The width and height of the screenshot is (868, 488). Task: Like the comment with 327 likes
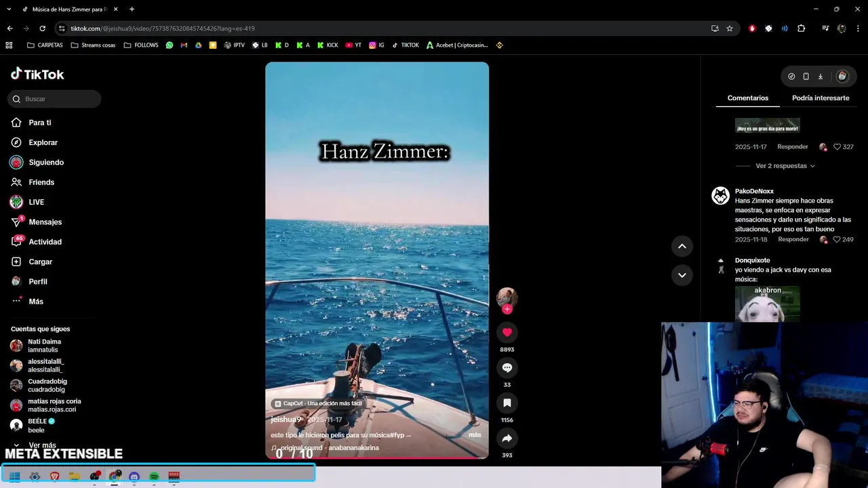pos(837,146)
